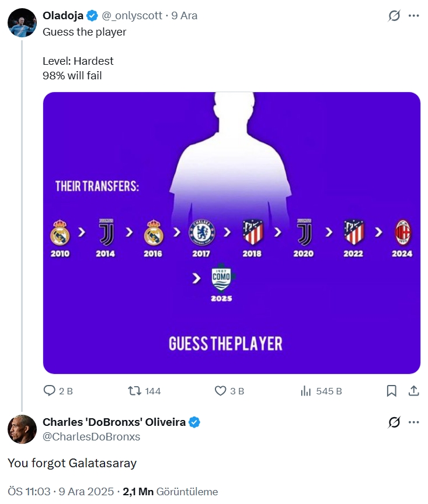Click the reply comment icon

[51, 391]
